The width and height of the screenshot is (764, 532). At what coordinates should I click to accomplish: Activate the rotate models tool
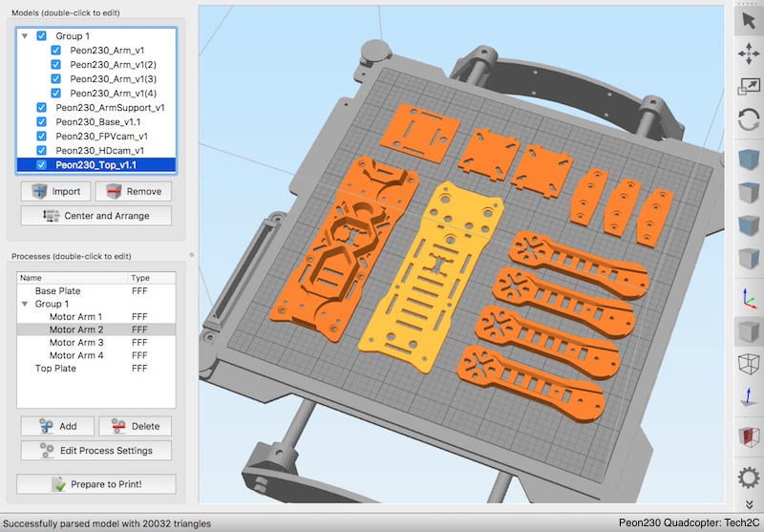(x=749, y=119)
